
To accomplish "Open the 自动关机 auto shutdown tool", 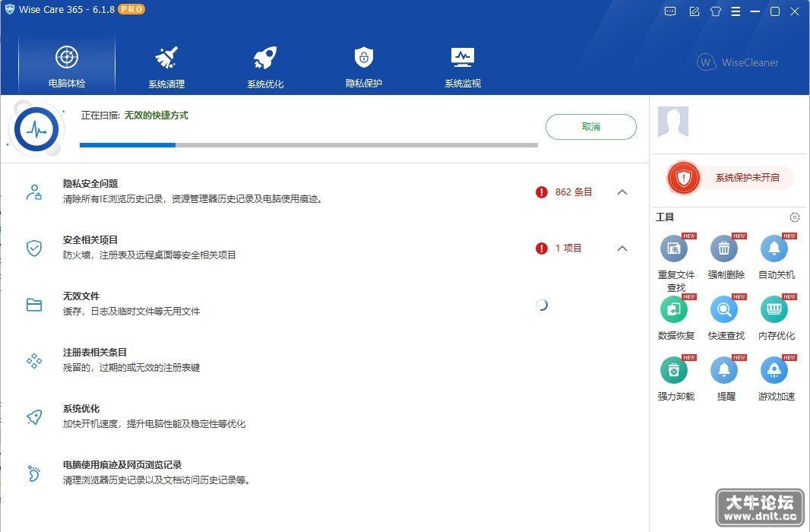I will 775,249.
